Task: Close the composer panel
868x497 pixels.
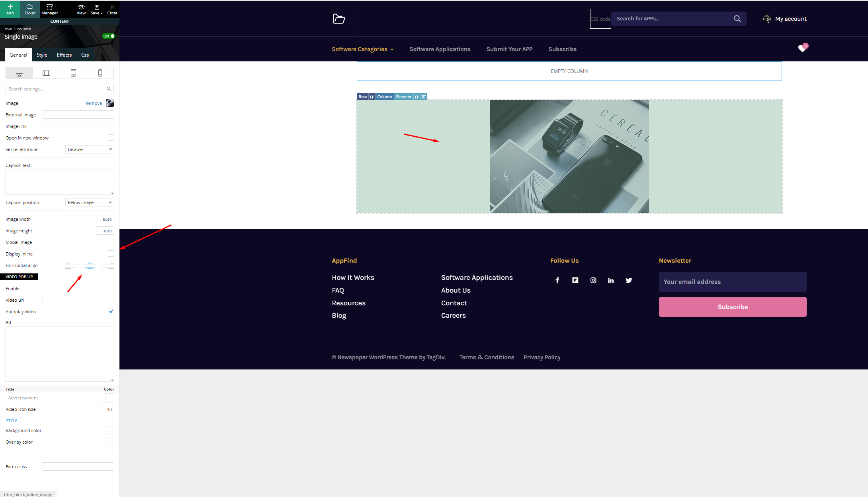Action: [x=112, y=9]
